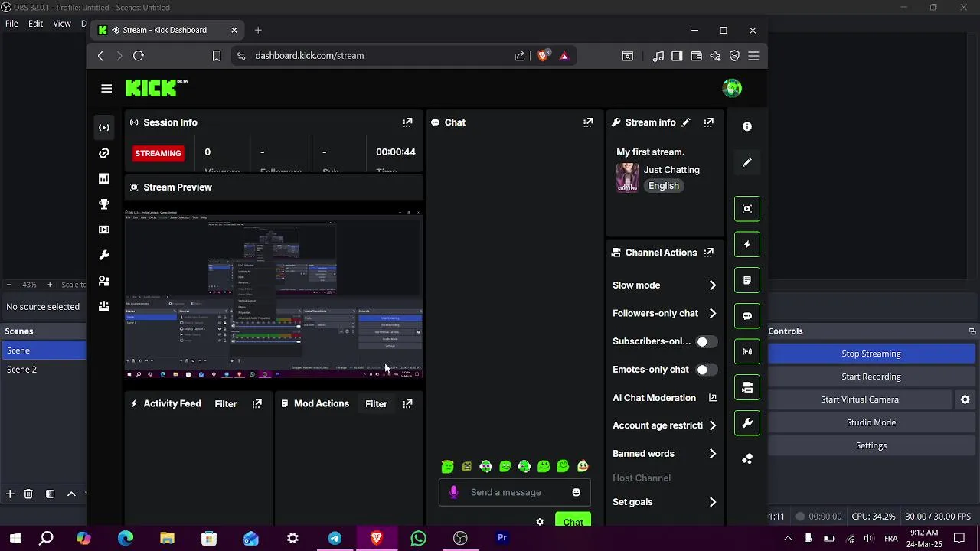Pop out the Activity Feed panel
Viewport: 980px width, 551px height.
[257, 403]
